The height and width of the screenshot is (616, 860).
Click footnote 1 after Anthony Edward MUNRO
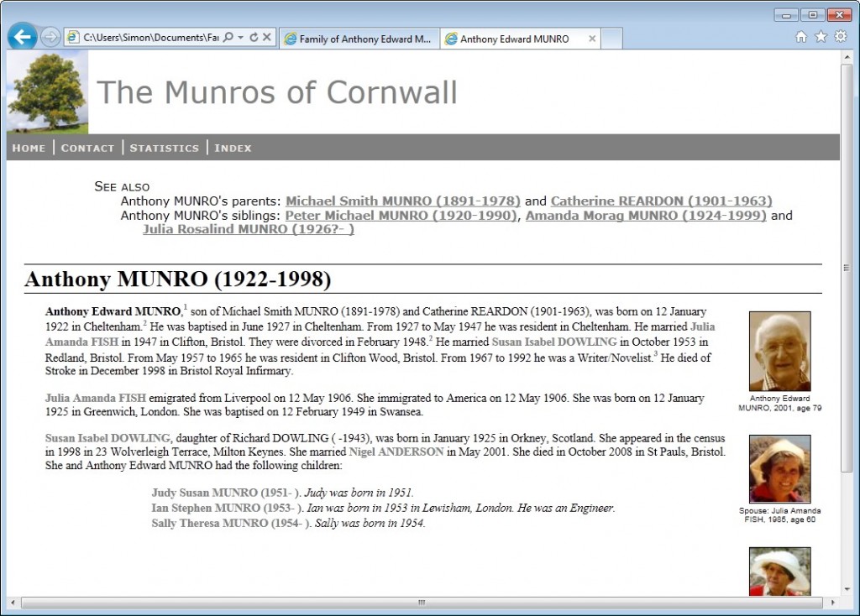186,307
